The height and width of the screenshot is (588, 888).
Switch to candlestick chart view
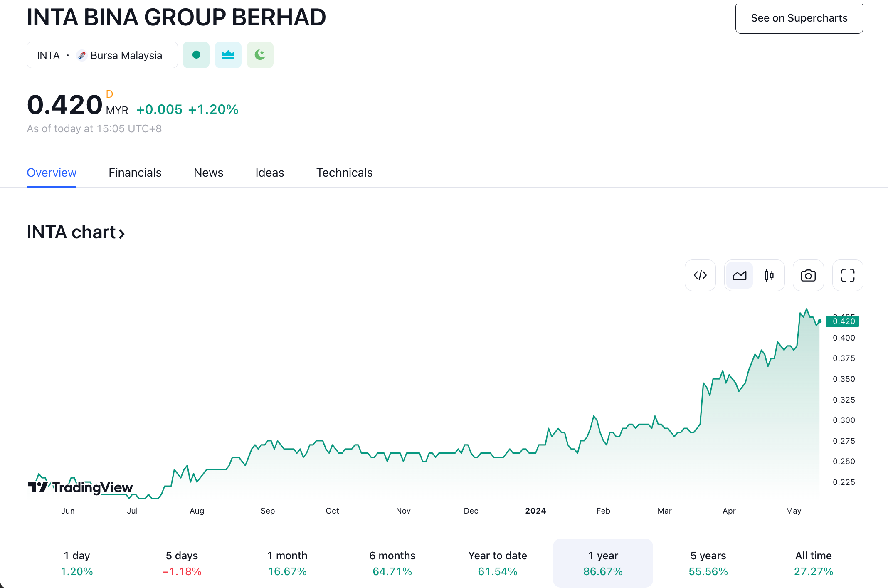coord(769,275)
